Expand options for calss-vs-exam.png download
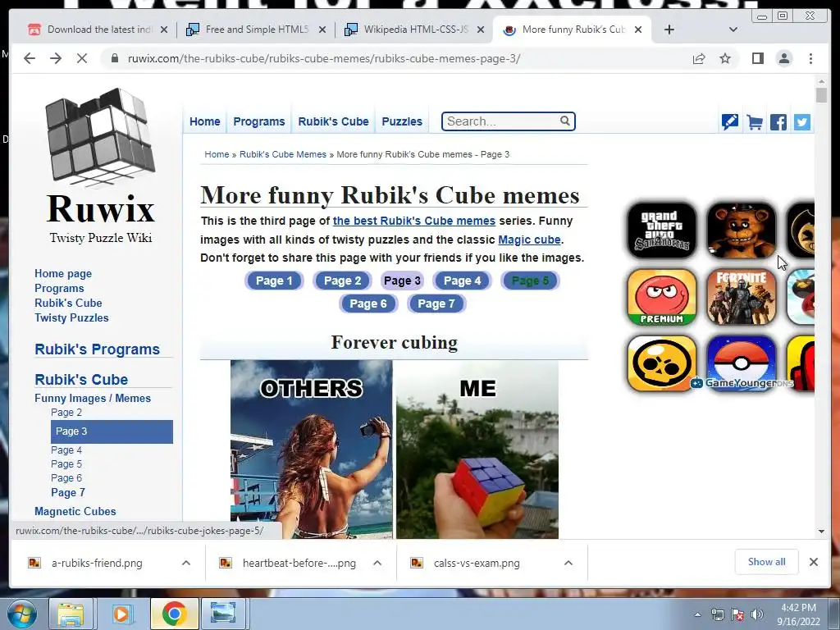Viewport: 840px width, 630px height. (x=568, y=563)
